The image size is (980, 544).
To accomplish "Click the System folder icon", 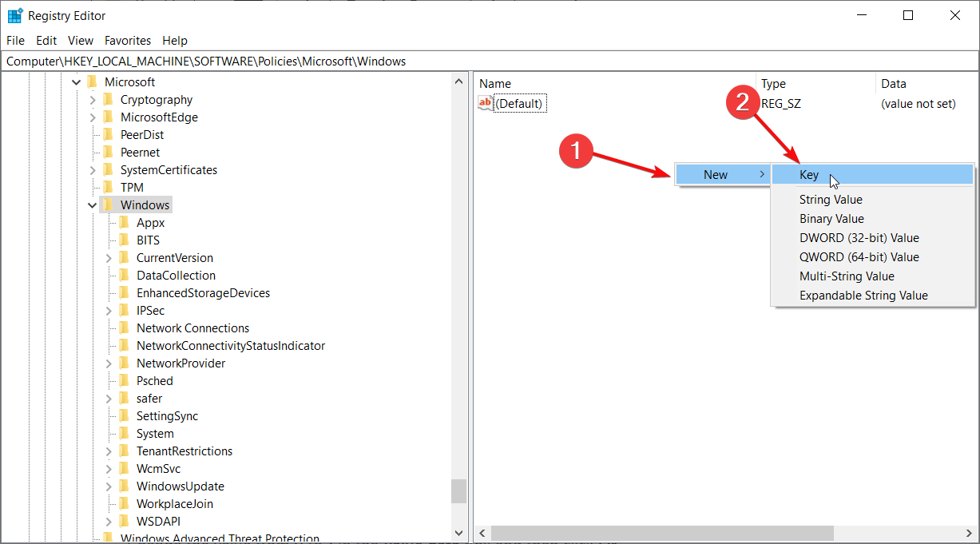I will click(x=124, y=434).
